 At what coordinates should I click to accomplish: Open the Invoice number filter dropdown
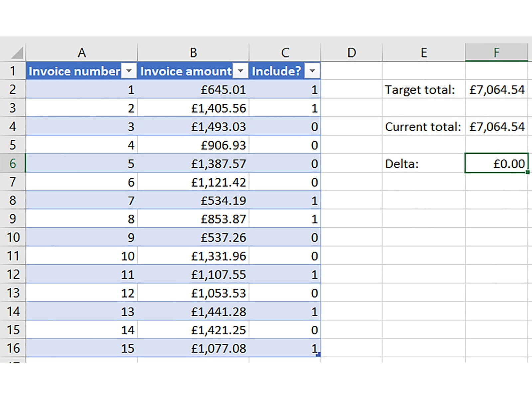(x=129, y=71)
